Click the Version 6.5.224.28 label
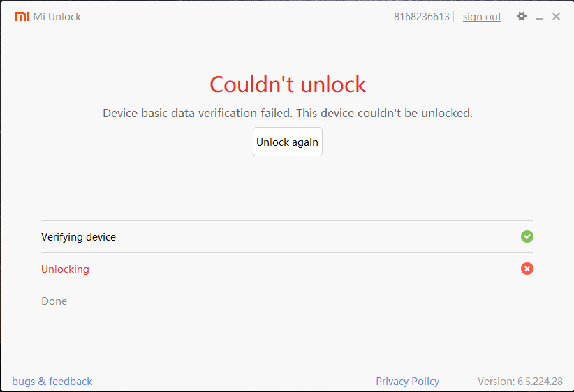Viewport: 574px width, 392px height. click(520, 382)
